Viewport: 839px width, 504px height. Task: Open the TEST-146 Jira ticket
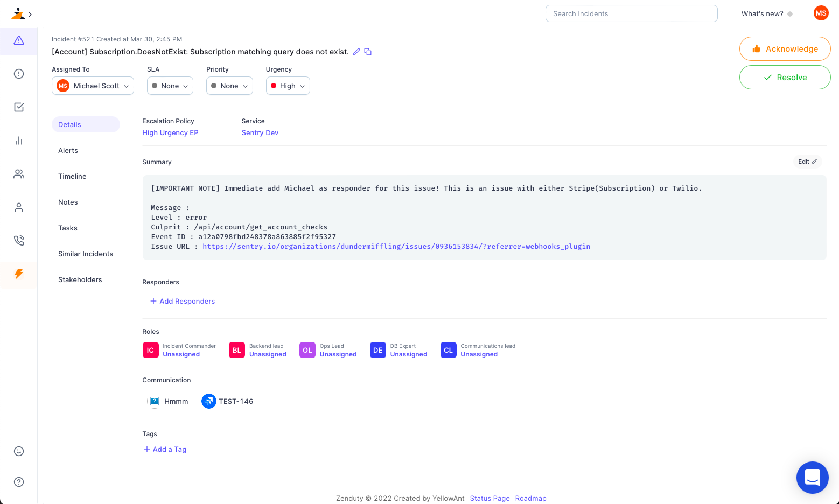[x=227, y=401]
